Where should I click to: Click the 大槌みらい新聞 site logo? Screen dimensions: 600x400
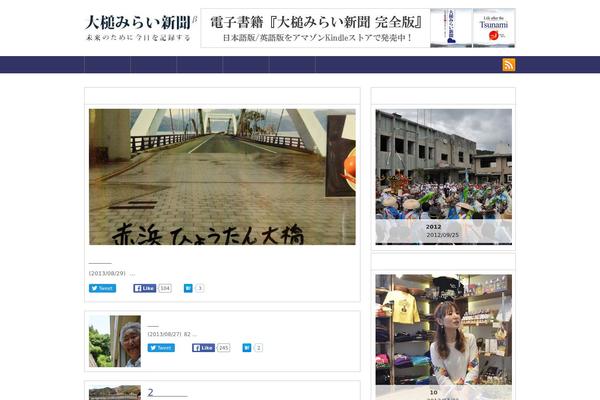pyautogui.click(x=140, y=28)
